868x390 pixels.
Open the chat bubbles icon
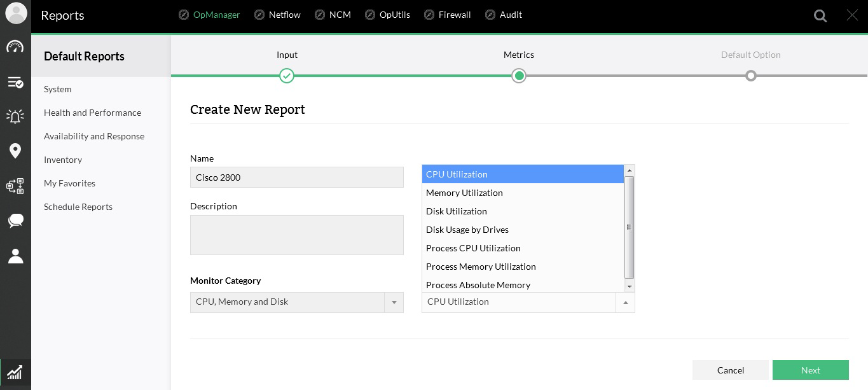coord(15,221)
